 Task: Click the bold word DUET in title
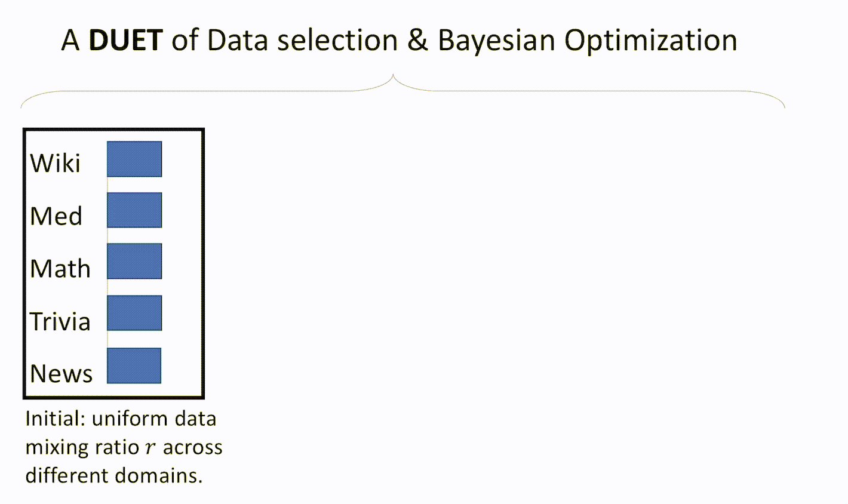(125, 41)
